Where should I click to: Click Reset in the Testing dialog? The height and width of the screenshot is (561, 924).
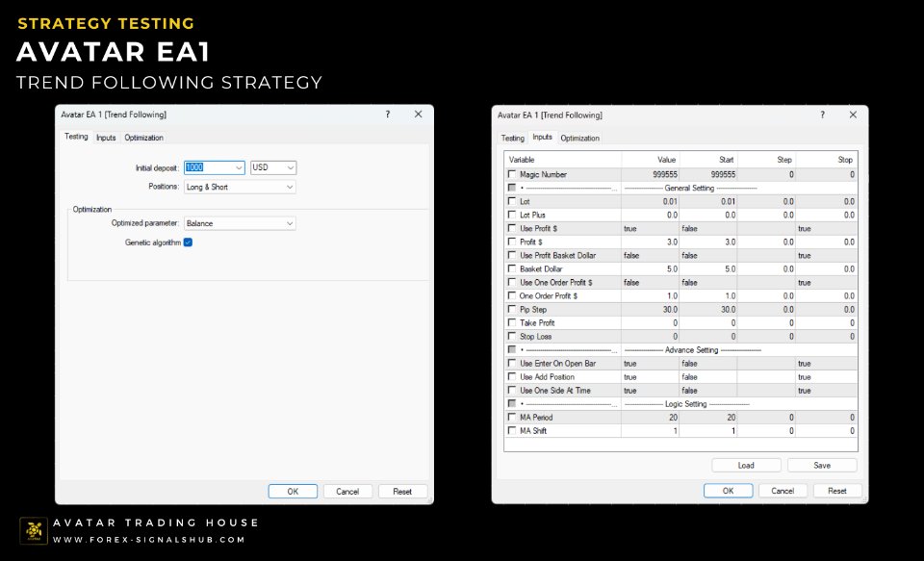coord(402,491)
